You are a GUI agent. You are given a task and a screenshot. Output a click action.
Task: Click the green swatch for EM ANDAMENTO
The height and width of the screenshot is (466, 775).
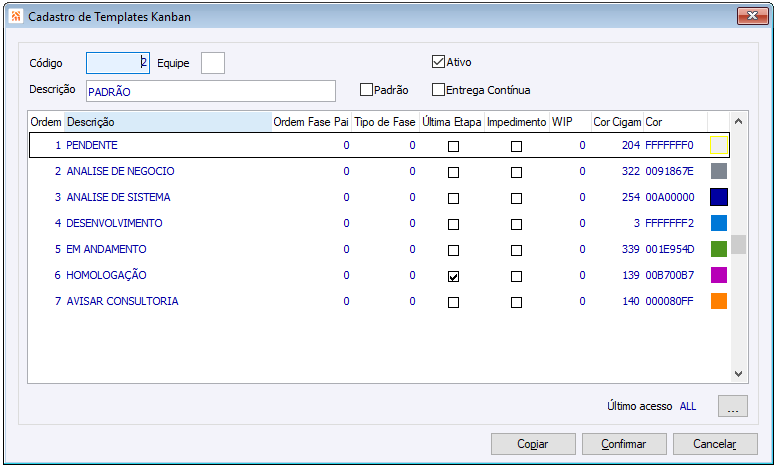tap(719, 249)
